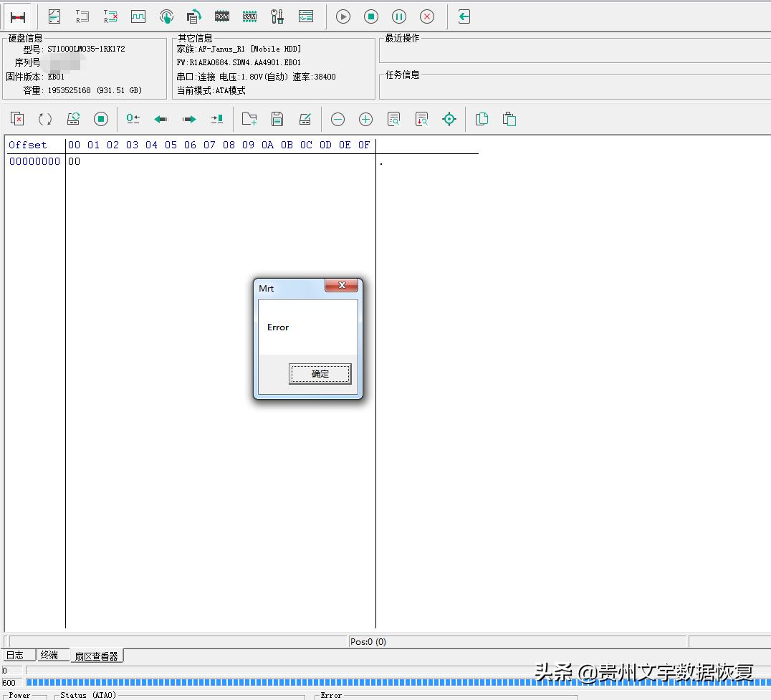Click the blue segmented progress bar
The width and height of the screenshot is (771, 700).
pos(394,683)
